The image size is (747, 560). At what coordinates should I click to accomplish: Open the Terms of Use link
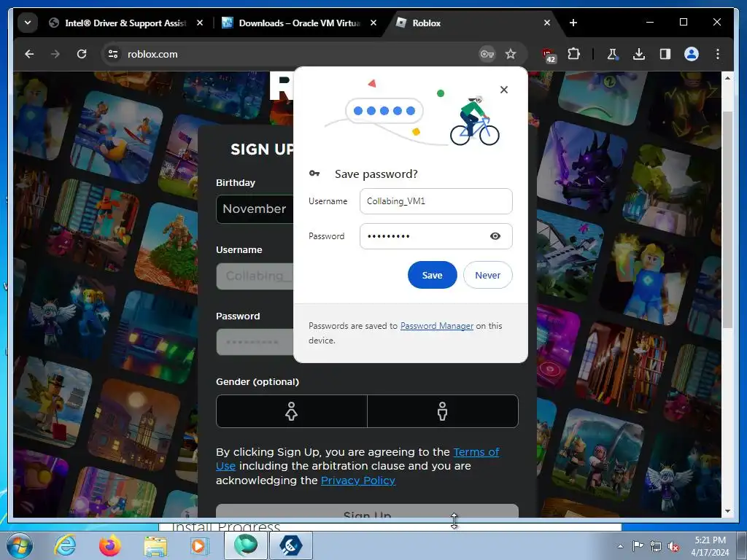point(476,452)
